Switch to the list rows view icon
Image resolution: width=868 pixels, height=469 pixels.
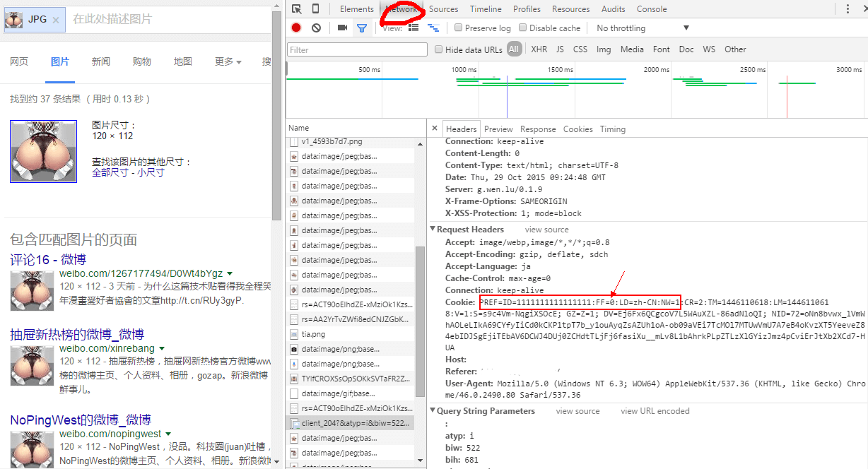(x=414, y=28)
